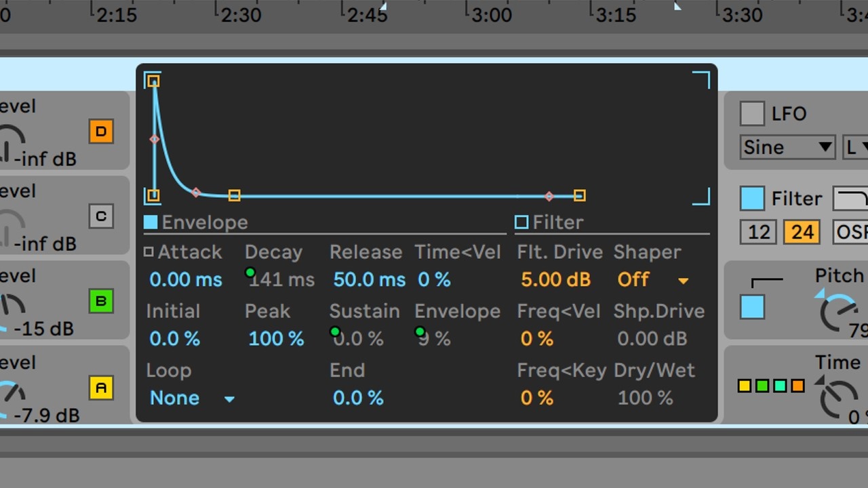Image resolution: width=868 pixels, height=488 pixels.
Task: Click the Release time value field
Action: click(x=369, y=280)
